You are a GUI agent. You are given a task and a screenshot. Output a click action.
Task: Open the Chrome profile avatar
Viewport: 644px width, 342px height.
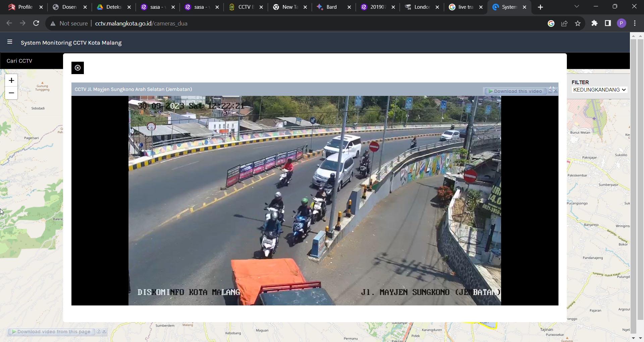point(621,23)
